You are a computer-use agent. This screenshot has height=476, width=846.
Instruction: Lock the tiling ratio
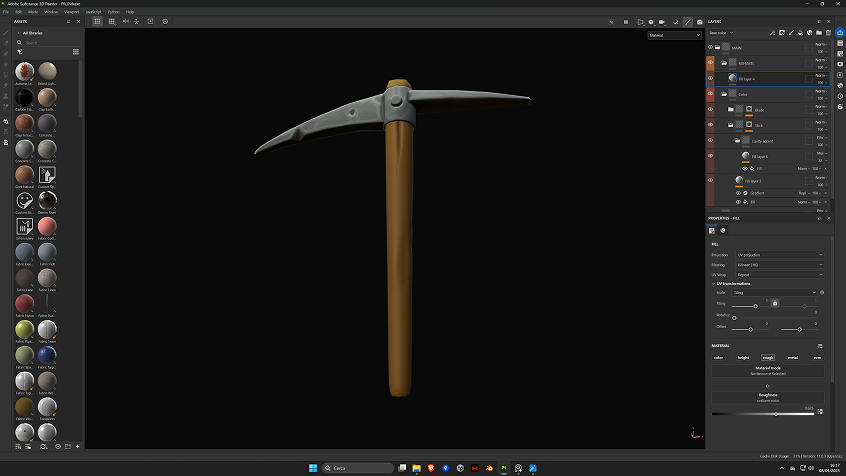(774, 302)
